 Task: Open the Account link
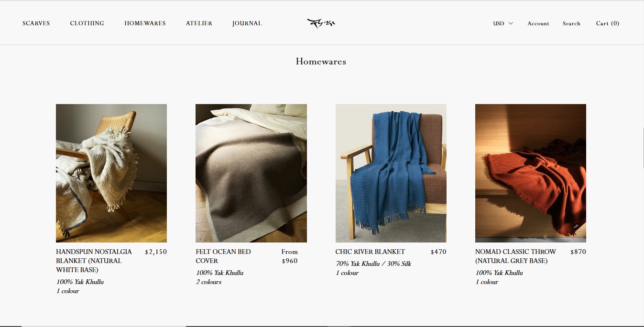pyautogui.click(x=538, y=23)
